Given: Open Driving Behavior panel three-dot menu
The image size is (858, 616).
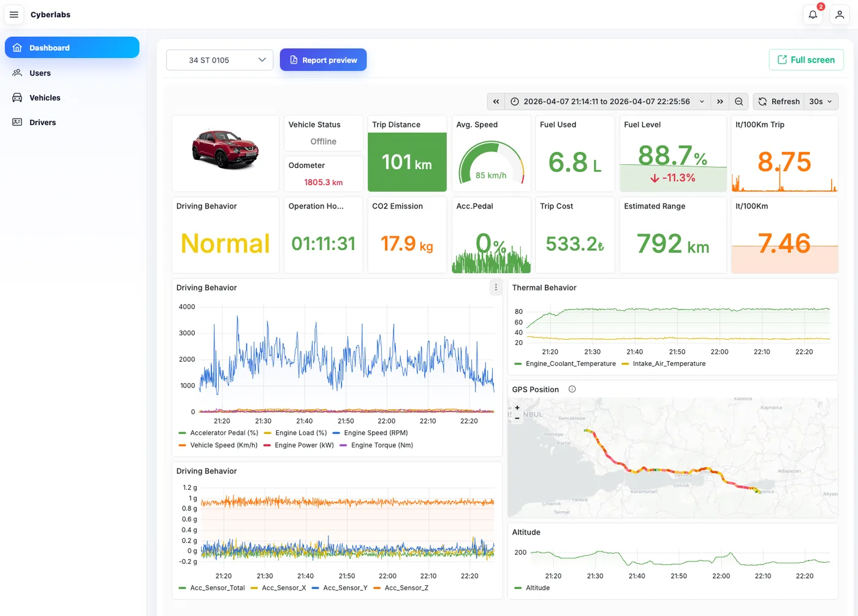Looking at the screenshot, I should pyautogui.click(x=496, y=287).
